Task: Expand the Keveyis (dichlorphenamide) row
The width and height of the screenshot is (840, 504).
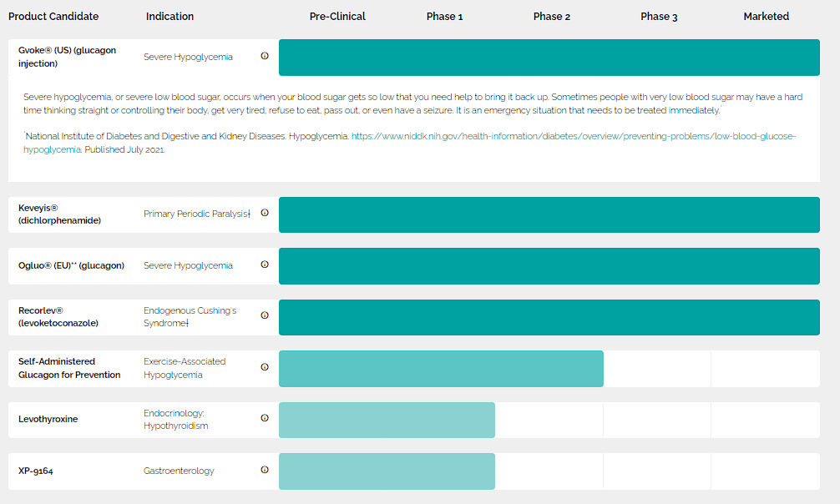Action: 59,214
